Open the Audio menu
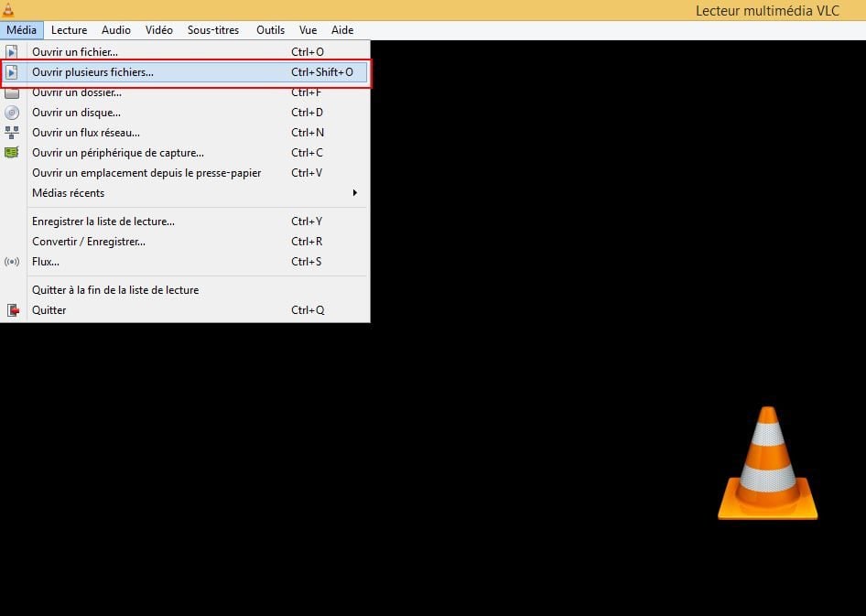Image resolution: width=866 pixels, height=616 pixels. [116, 30]
